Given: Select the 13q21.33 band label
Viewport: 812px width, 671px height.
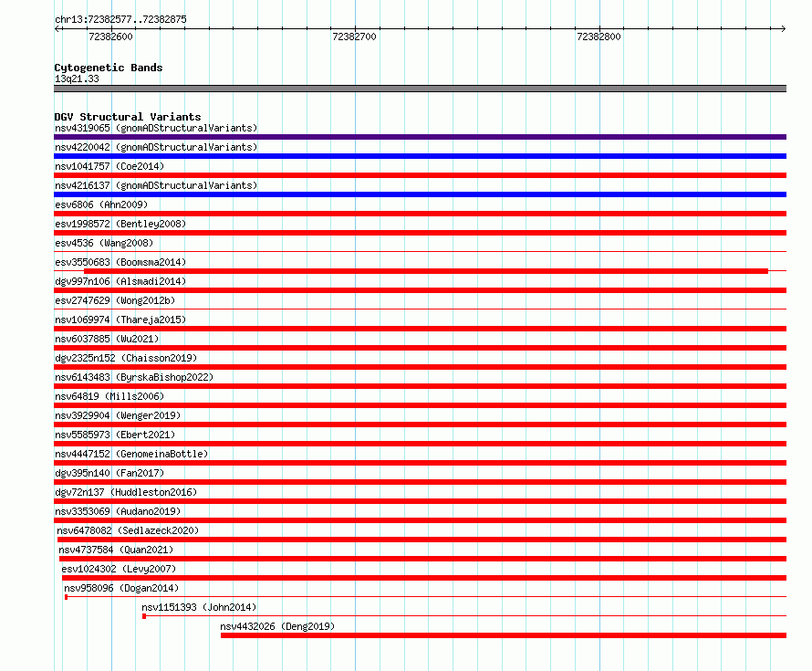Looking at the screenshot, I should click(77, 79).
